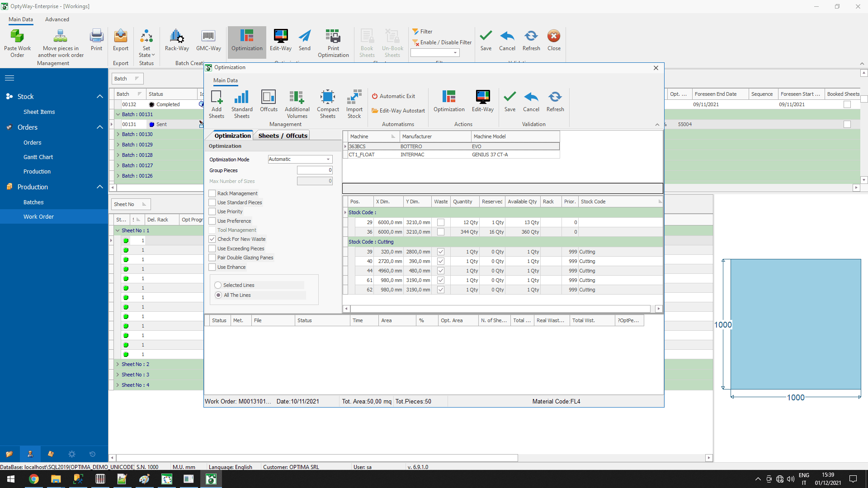The image size is (868, 488).
Task: Click the Compact Sheets icon
Action: pyautogui.click(x=328, y=104)
